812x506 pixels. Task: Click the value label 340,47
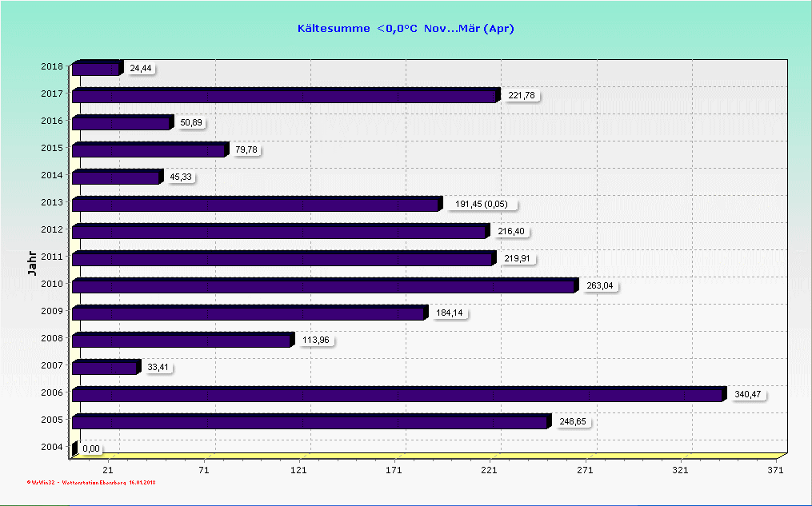(747, 394)
